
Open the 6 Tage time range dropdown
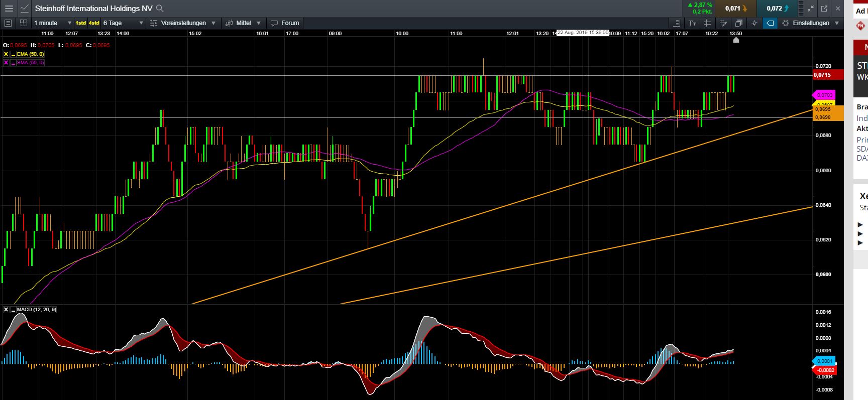tap(123, 23)
